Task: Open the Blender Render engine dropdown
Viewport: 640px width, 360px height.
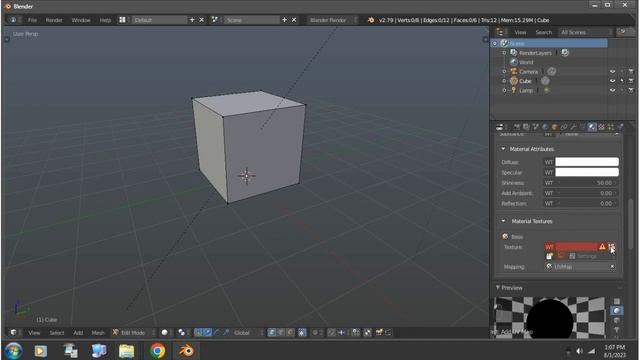Action: 332,20
